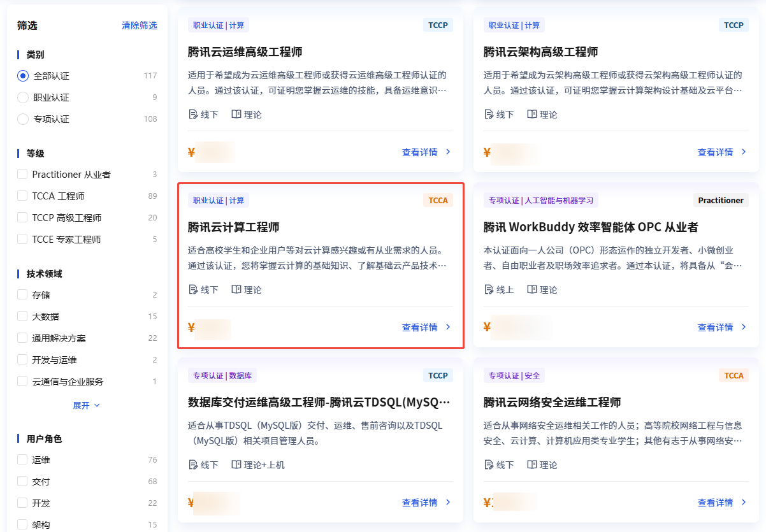
Task: Click TCCP badge on TDSQL database card
Action: 438,376
